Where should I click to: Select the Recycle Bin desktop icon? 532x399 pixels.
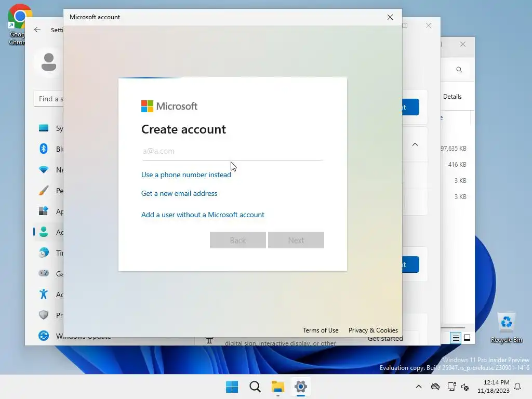(x=506, y=328)
